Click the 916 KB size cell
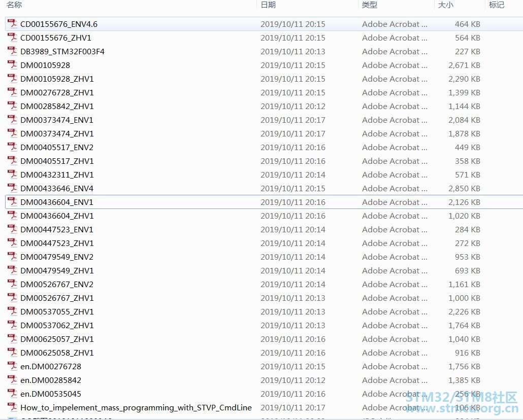This screenshot has height=420, width=523. pos(468,353)
